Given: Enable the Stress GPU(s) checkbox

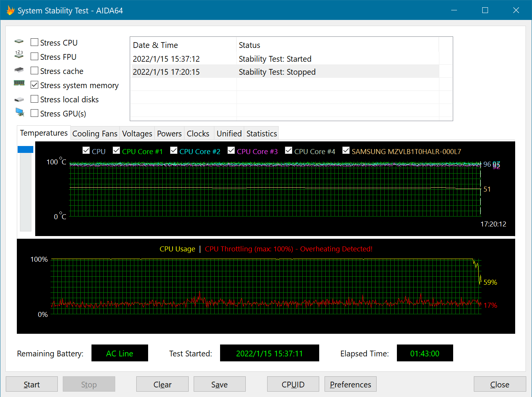Looking at the screenshot, I should point(34,113).
